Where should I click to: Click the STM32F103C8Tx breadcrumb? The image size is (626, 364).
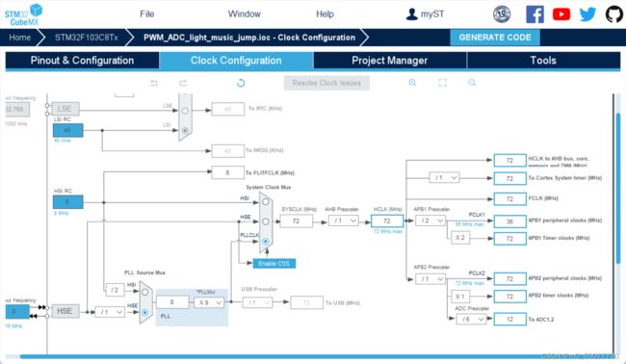(x=87, y=38)
